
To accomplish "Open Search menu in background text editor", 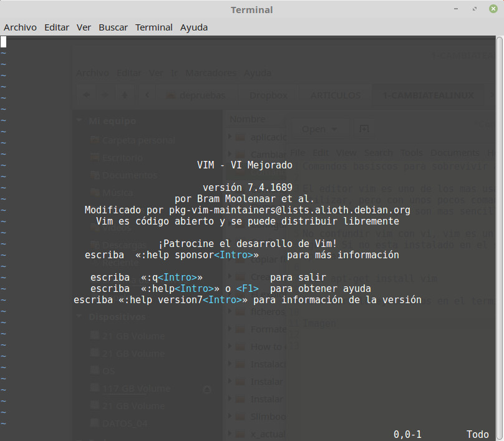I will click(x=379, y=153).
